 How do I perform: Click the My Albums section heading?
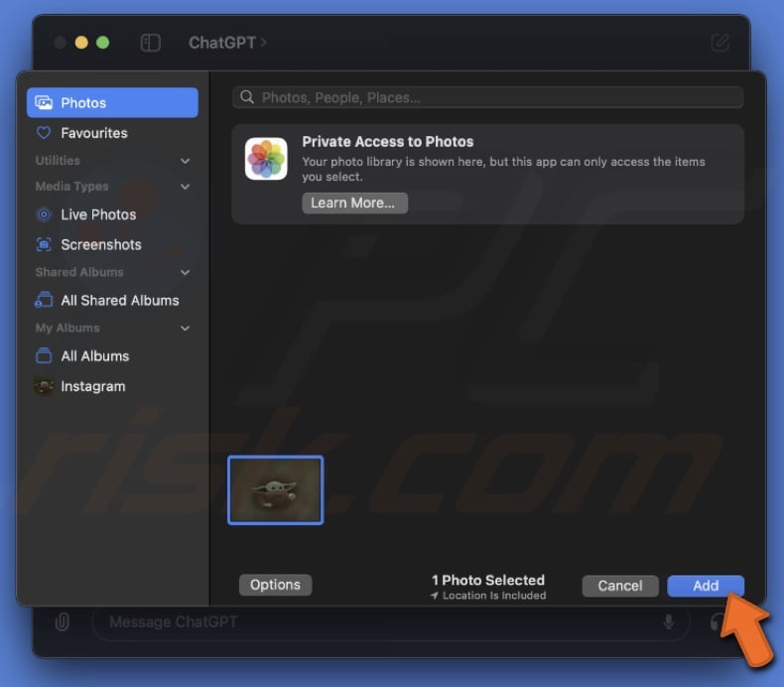[x=67, y=329]
